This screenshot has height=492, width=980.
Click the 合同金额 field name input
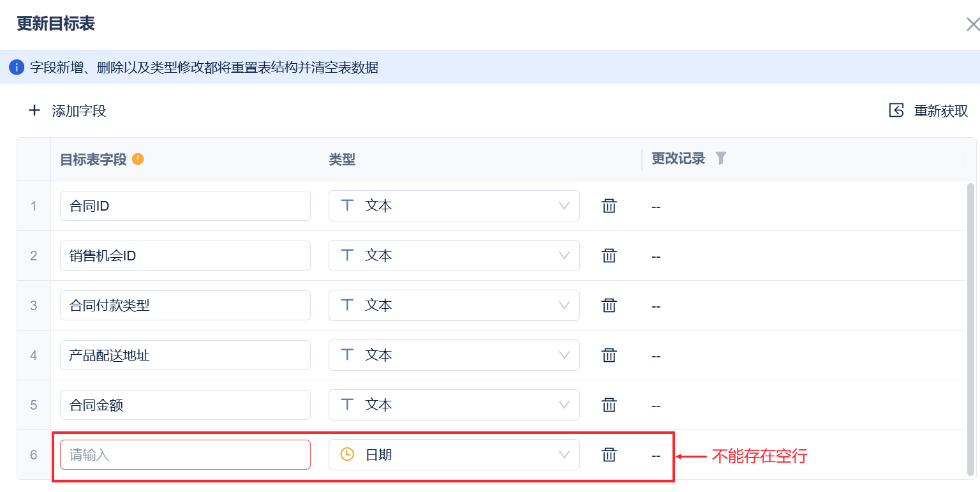pos(185,405)
